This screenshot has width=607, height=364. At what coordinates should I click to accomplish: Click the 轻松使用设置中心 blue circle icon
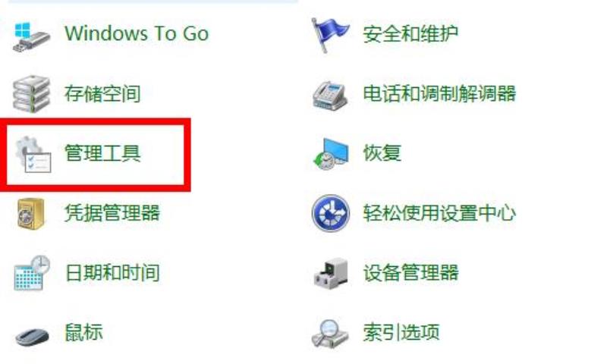point(331,213)
